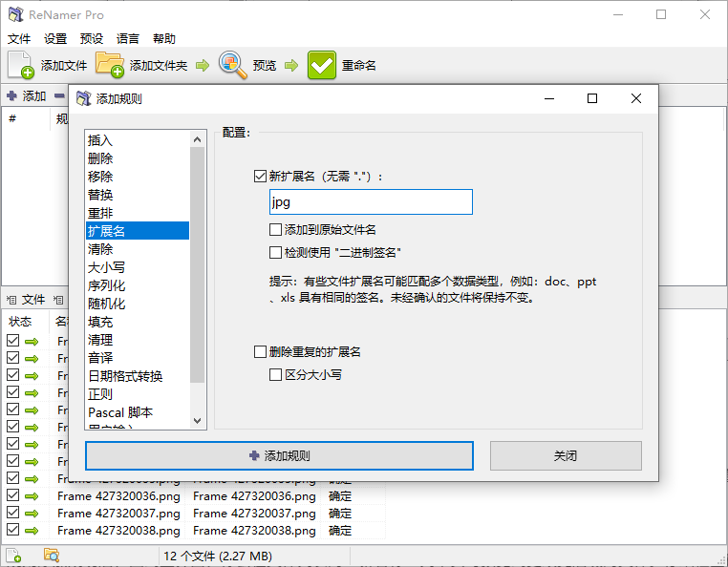Open the 预设 menu
The image size is (728, 567).
(x=92, y=39)
